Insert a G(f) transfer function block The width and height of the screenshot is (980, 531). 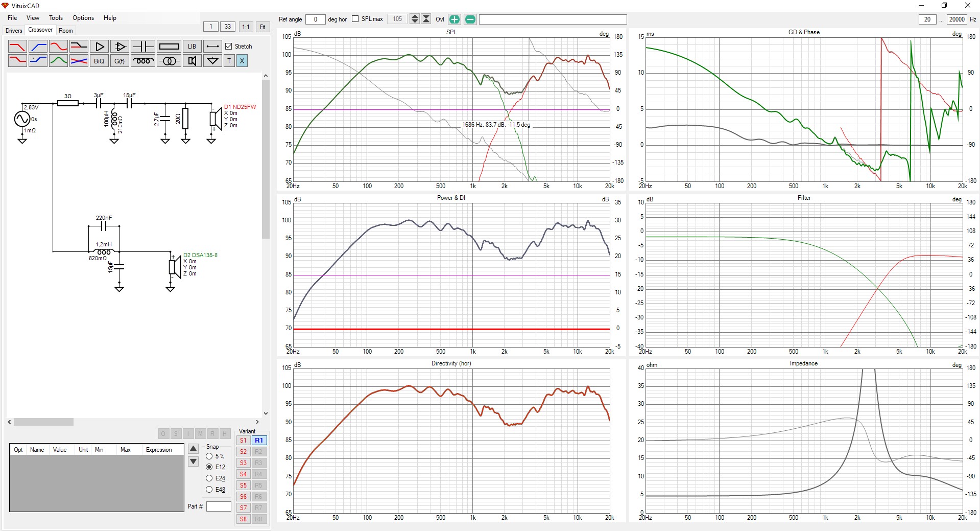[119, 61]
